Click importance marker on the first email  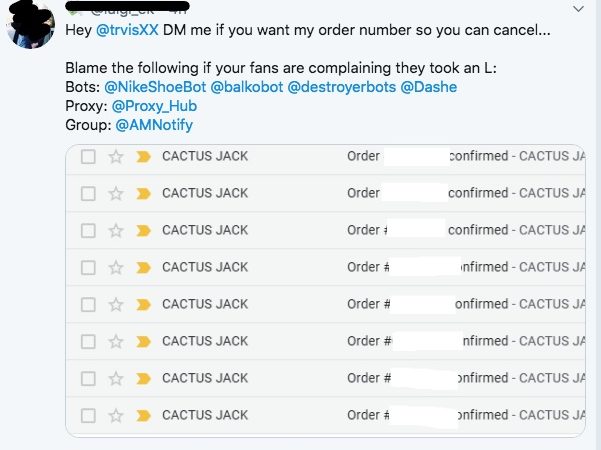[x=142, y=156]
